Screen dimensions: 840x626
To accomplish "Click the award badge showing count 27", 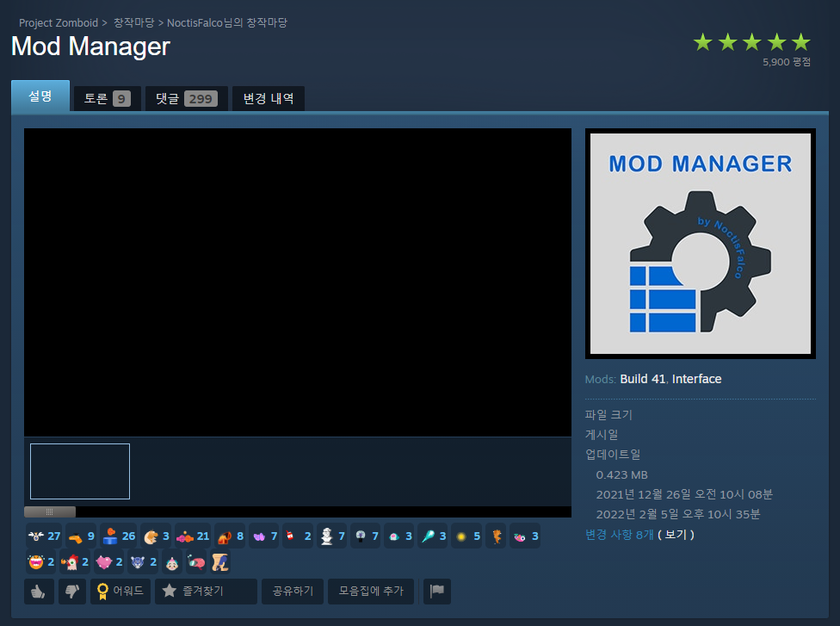I will [44, 536].
